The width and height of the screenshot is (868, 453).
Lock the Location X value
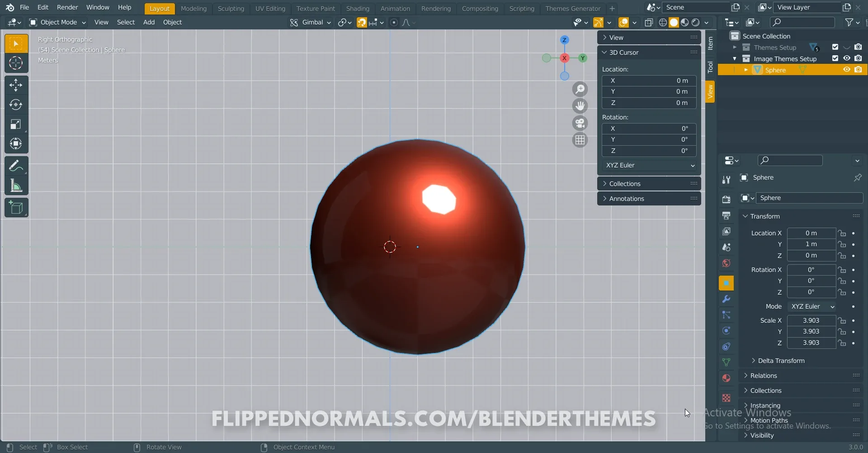(842, 234)
